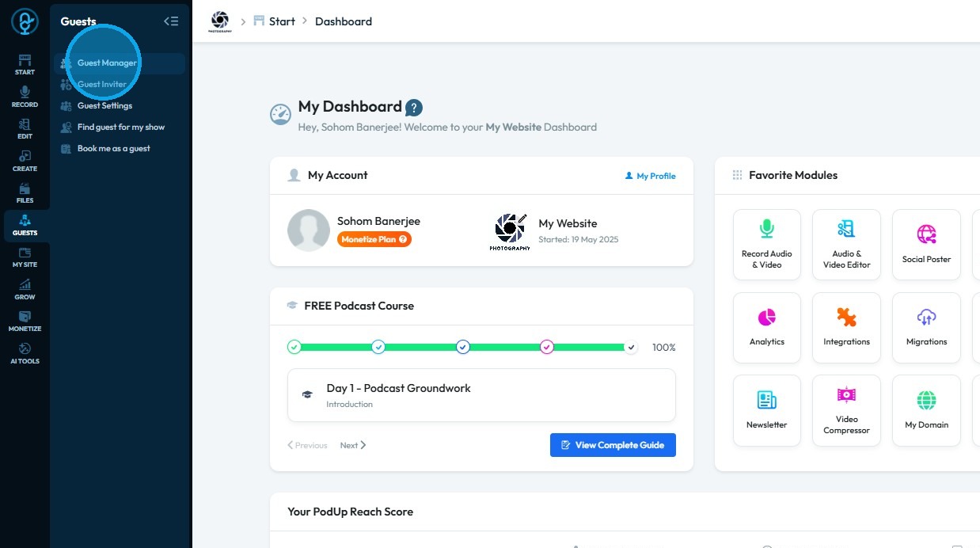
Task: Select the pink course progress step
Action: point(547,347)
